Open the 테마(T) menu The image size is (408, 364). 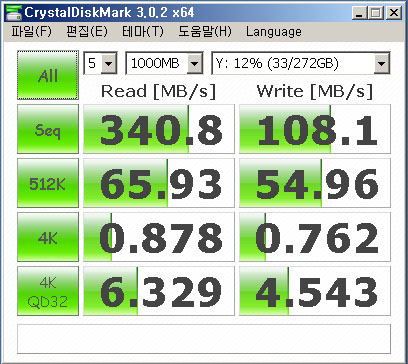click(x=143, y=32)
